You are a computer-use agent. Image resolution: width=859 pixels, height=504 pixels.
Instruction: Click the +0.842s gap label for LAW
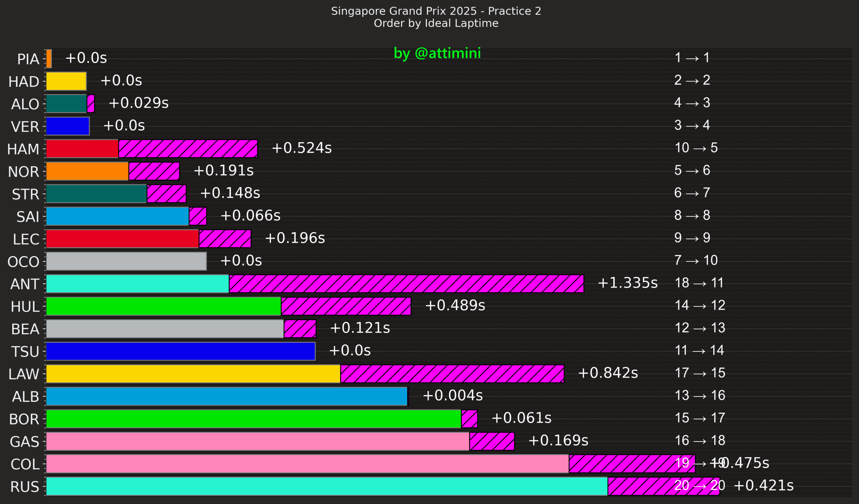tap(607, 373)
